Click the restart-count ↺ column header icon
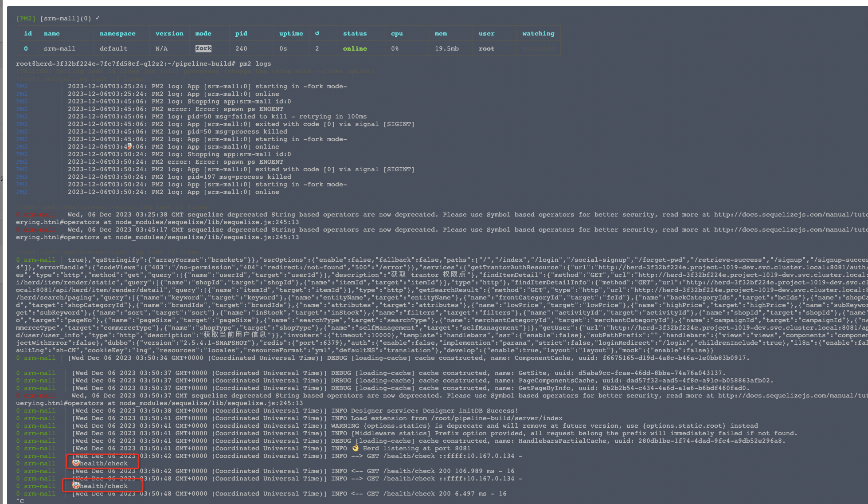 point(317,33)
